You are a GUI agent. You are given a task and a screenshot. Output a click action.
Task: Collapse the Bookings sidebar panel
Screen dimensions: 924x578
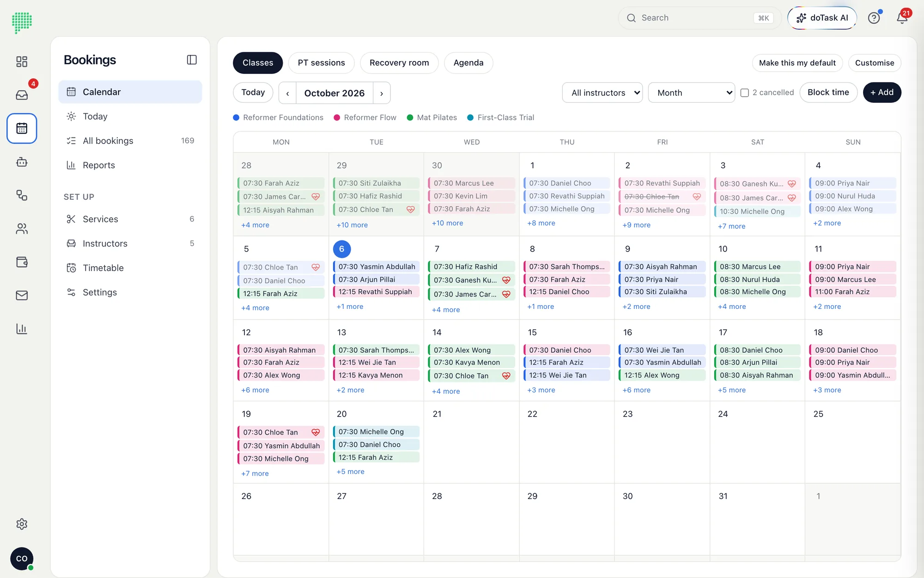192,60
